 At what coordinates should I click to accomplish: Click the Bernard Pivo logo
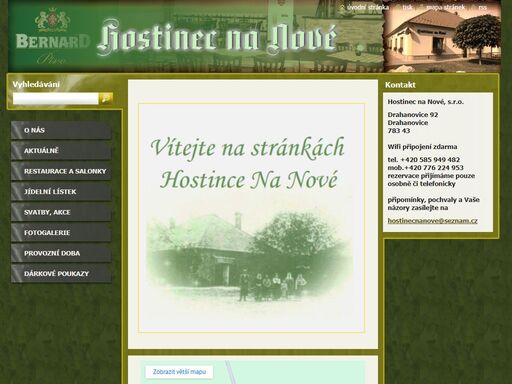coord(52,36)
